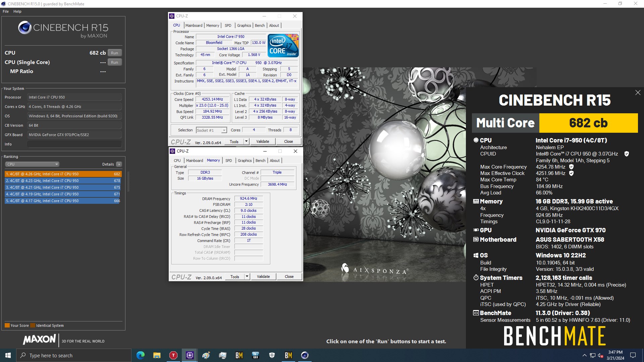Click the Intel Core i7 logo in CPU-Z

[x=283, y=46]
